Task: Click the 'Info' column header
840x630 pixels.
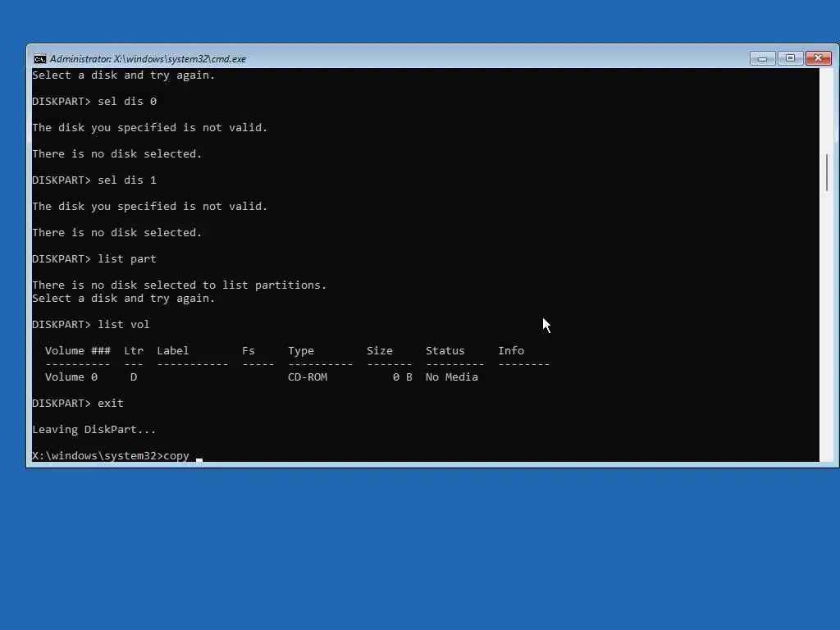Action: (511, 351)
